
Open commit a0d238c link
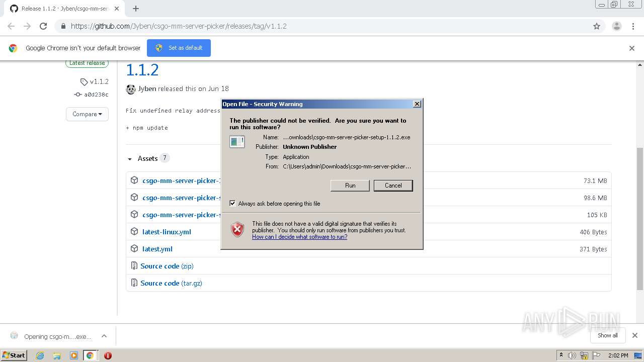point(96,95)
